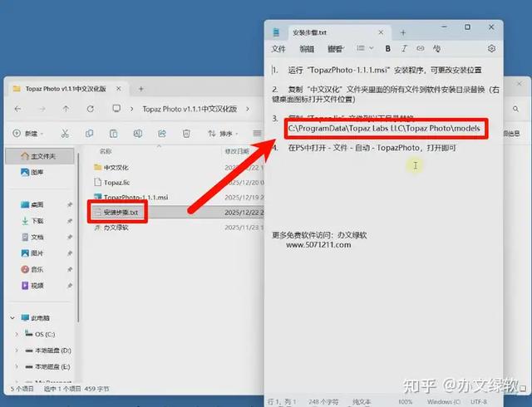The width and height of the screenshot is (532, 407).
Task: Open the Notepad list style dropdown
Action: click(x=365, y=48)
